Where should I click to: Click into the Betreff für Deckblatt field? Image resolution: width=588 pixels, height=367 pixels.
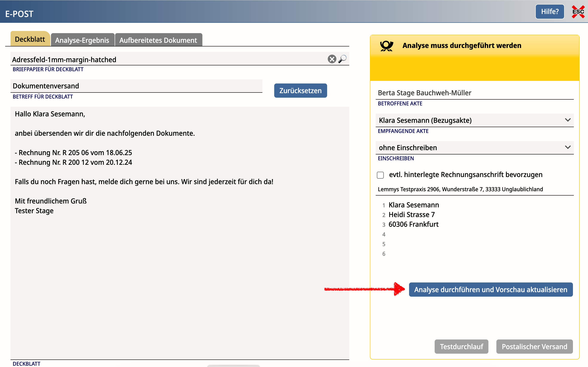point(136,86)
